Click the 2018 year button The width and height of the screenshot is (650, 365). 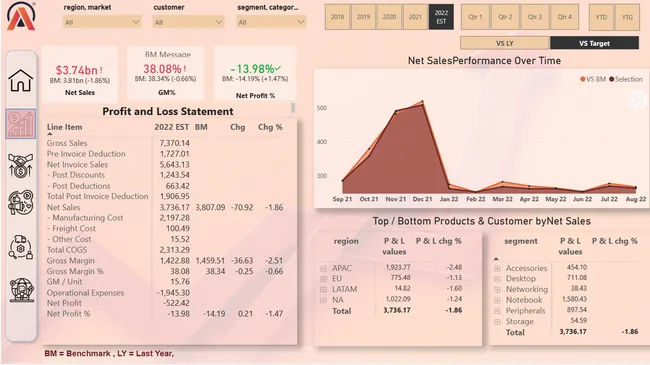tap(337, 17)
